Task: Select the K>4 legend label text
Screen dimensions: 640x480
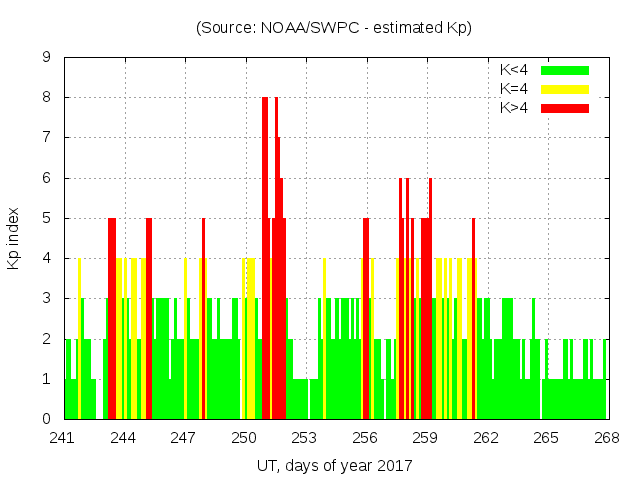Action: coord(515,108)
